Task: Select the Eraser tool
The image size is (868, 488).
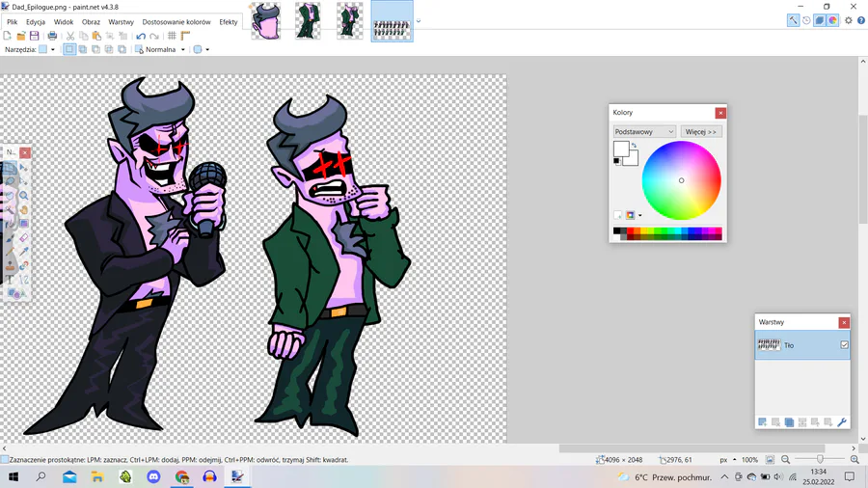Action: coord(24,238)
